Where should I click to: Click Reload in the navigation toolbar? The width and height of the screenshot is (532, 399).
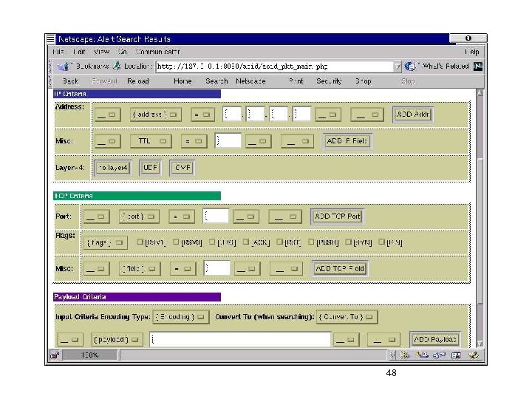138,81
